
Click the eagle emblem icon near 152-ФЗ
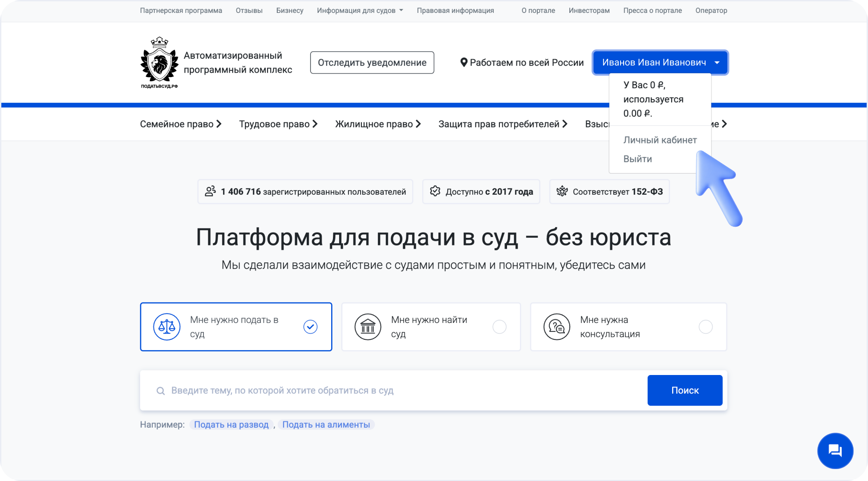(x=562, y=192)
